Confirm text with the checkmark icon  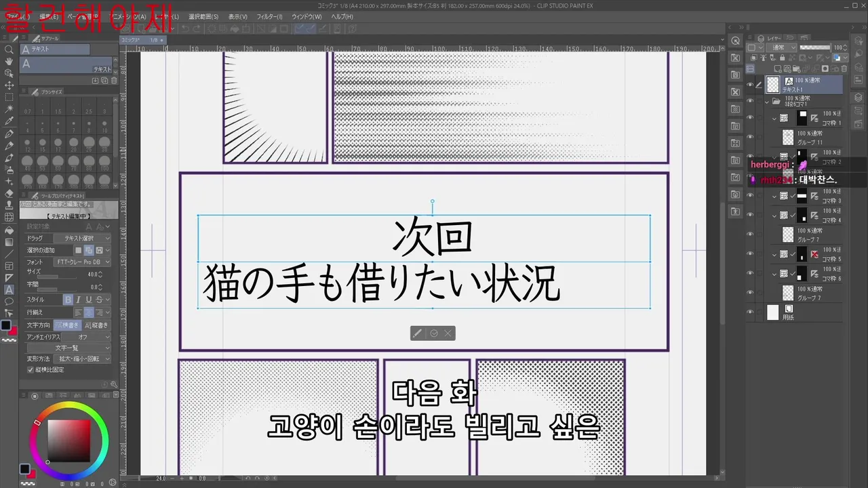click(x=434, y=333)
